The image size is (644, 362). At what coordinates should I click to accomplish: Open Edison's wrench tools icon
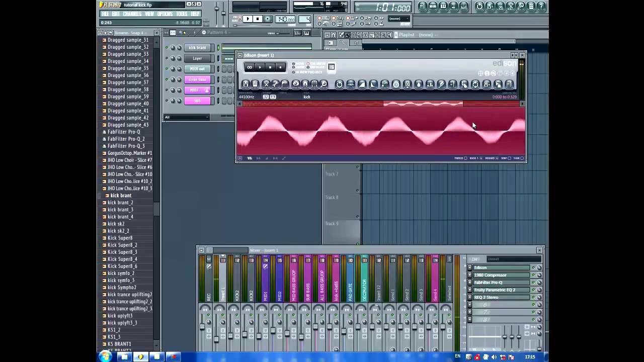click(275, 84)
